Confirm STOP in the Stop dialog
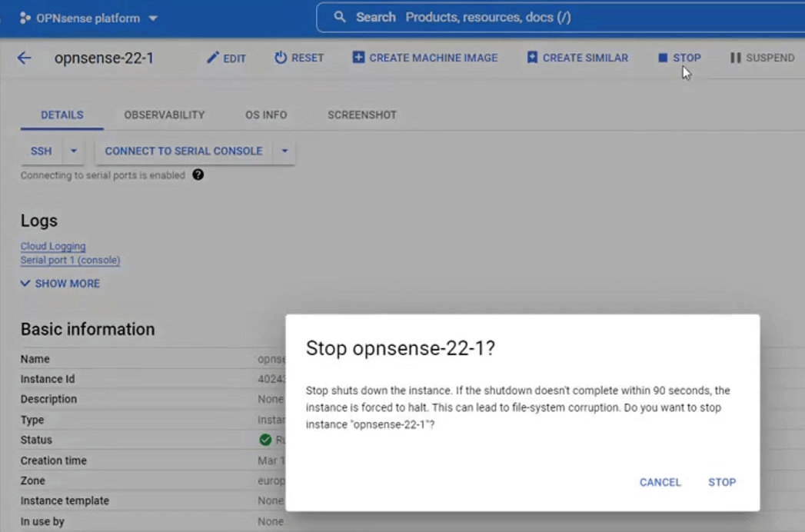Screen dimensions: 805x532 pos(722,482)
